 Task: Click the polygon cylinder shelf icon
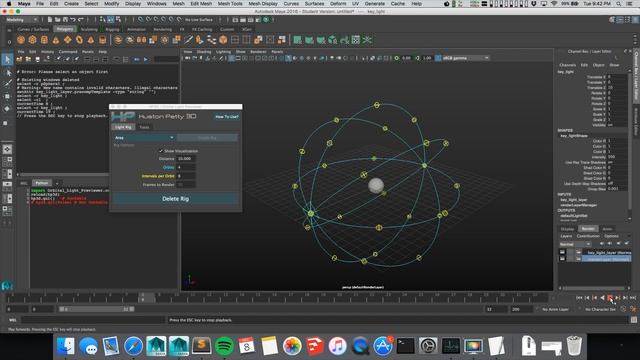(x=44, y=40)
